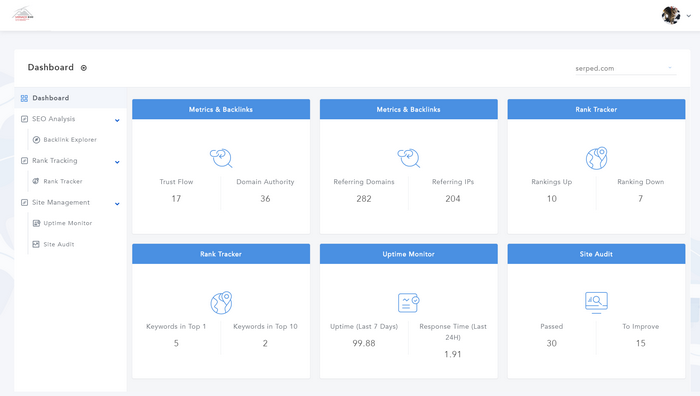Click the Rank Tracker header above Keywords in Top 1
This screenshot has width=700, height=396.
tap(221, 254)
